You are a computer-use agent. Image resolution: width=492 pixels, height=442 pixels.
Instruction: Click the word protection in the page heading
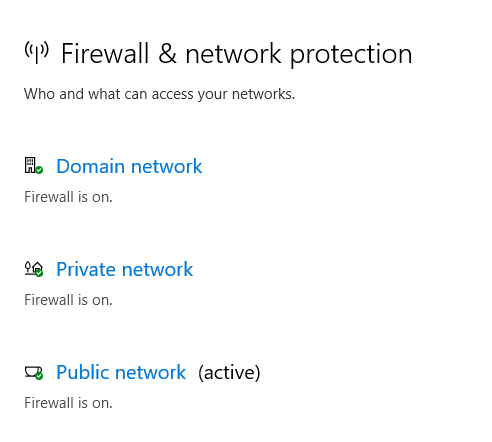(x=351, y=55)
